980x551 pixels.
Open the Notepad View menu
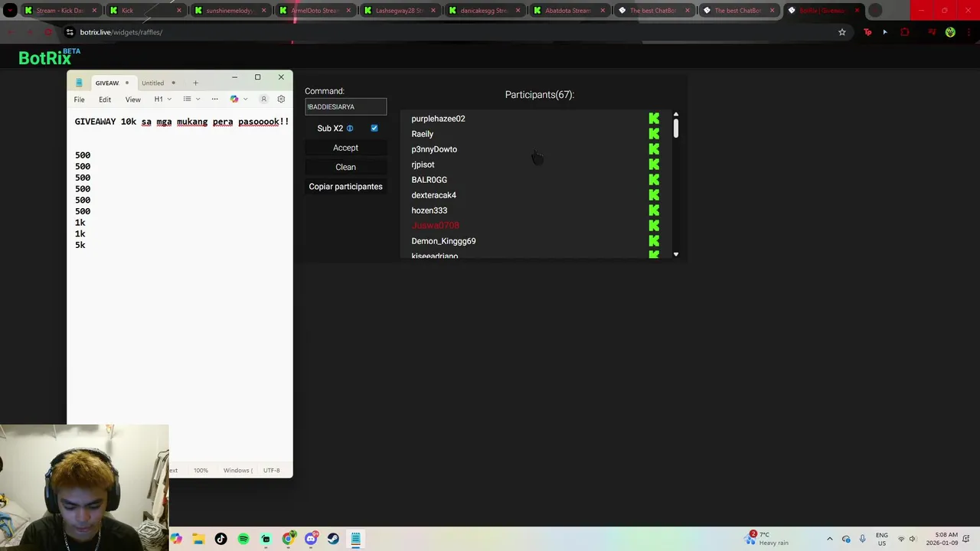click(133, 99)
